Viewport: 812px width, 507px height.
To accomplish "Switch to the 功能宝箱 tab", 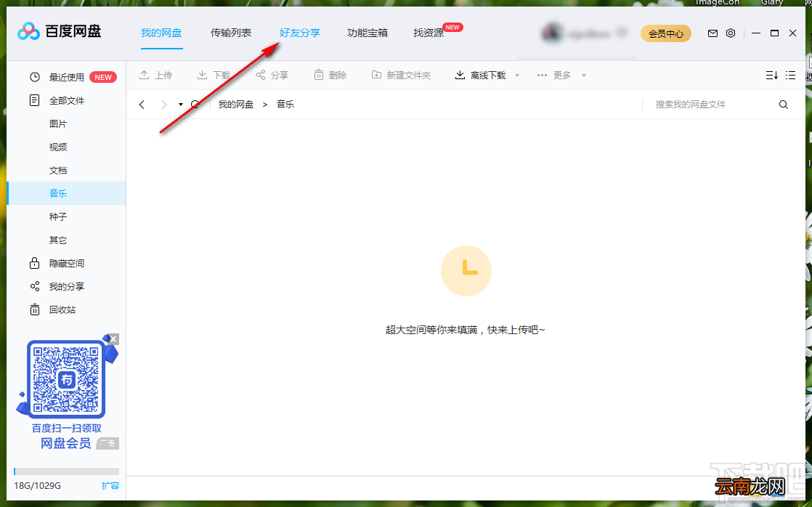I will [368, 33].
